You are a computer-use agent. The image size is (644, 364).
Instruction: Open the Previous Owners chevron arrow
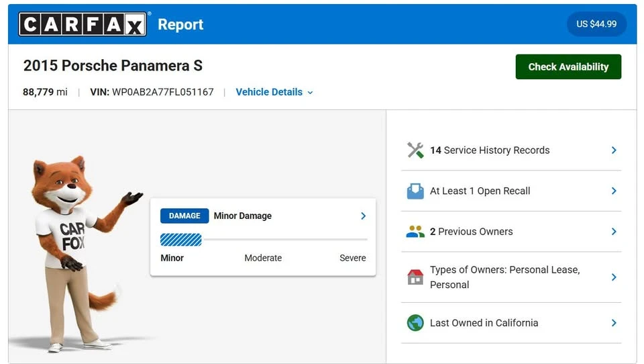[614, 232]
